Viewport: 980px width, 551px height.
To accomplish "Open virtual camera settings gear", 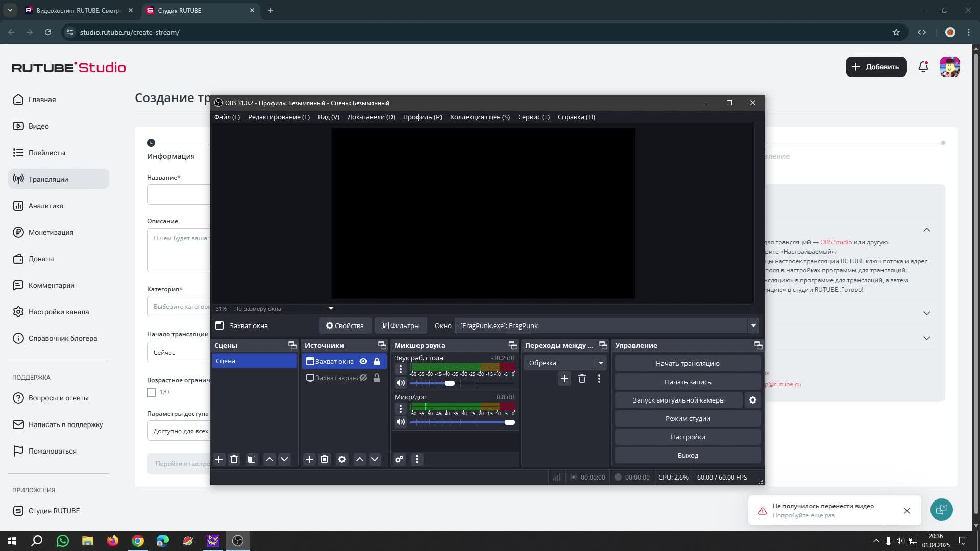I will pyautogui.click(x=753, y=400).
